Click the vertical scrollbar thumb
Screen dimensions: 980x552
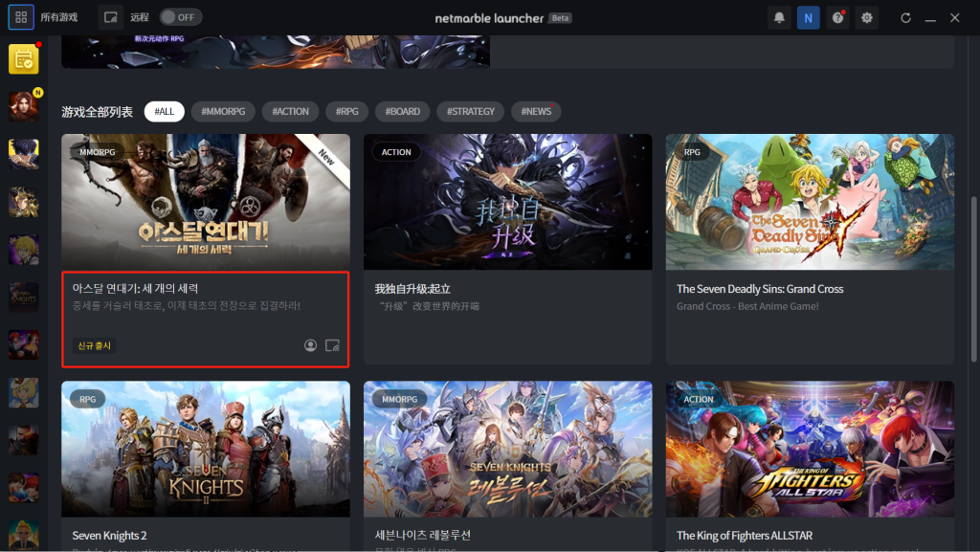973,279
